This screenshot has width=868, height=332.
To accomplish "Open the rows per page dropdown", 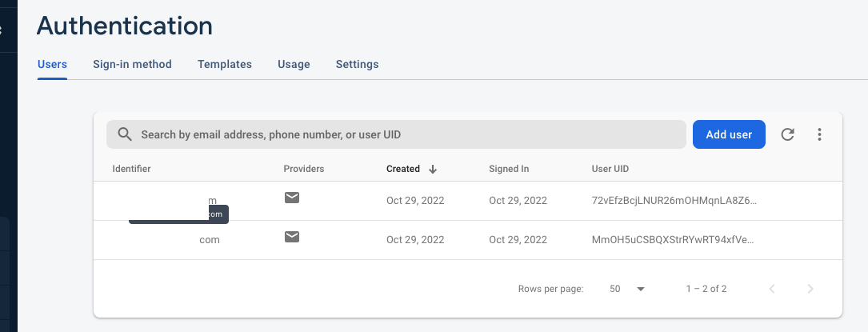I will (x=627, y=289).
